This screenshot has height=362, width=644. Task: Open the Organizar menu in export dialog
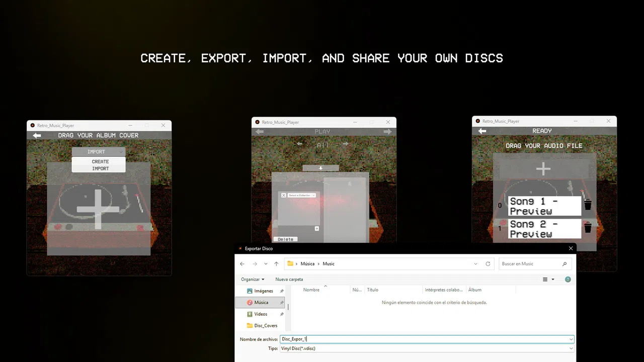pos(253,280)
